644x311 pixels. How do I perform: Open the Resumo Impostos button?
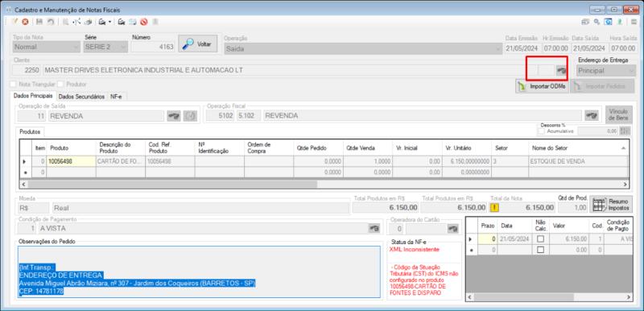click(x=611, y=205)
